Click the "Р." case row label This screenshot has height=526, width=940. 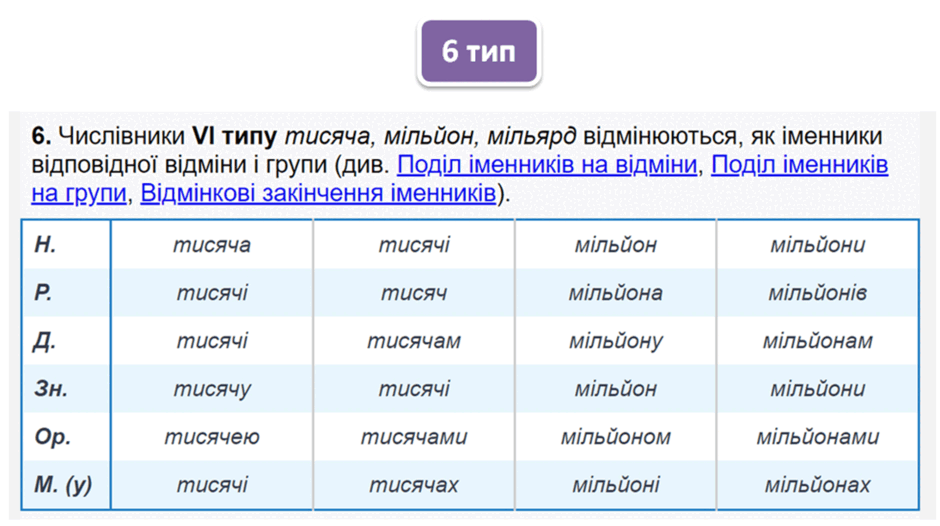click(67, 293)
